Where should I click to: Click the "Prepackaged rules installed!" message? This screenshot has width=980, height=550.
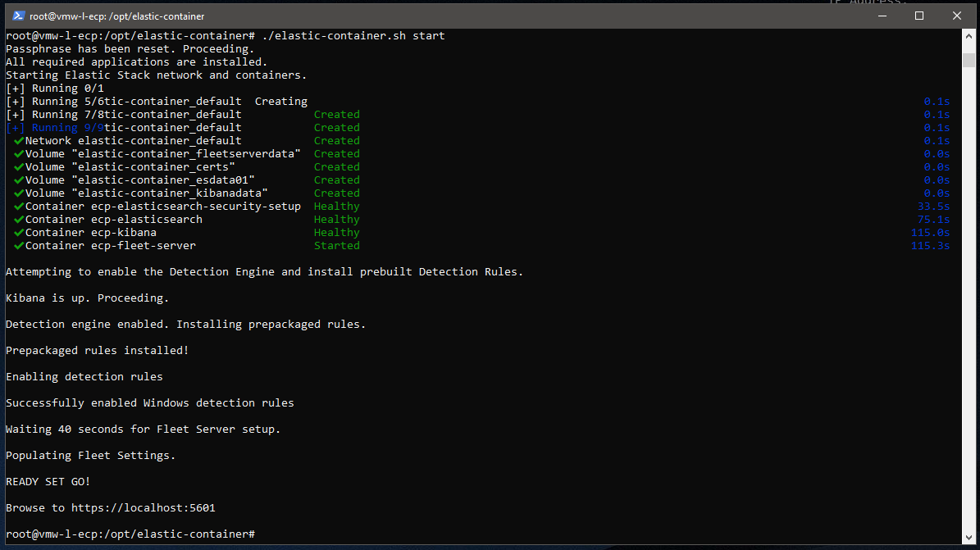coord(97,351)
